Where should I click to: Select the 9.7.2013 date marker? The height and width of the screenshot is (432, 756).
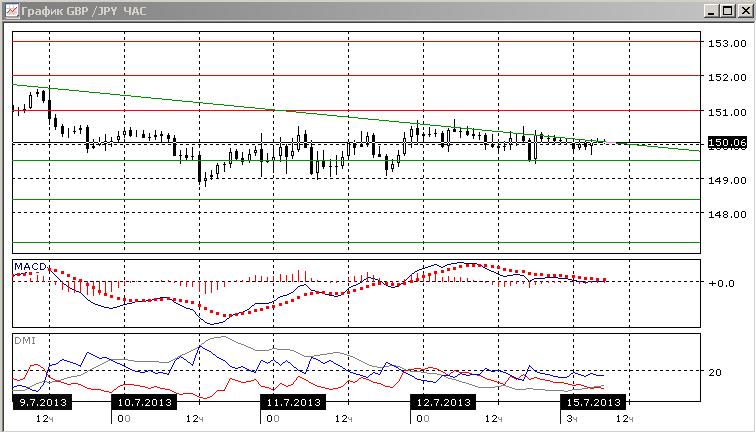pos(42,402)
